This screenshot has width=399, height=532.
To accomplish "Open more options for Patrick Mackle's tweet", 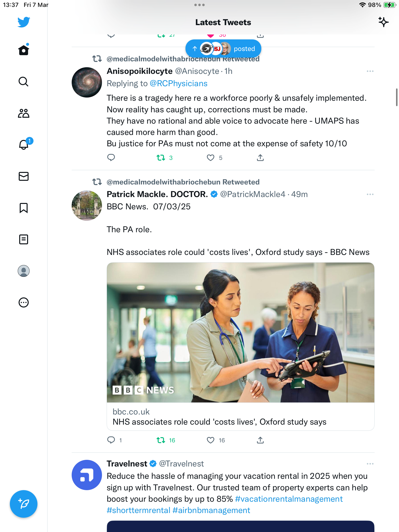I will 370,194.
